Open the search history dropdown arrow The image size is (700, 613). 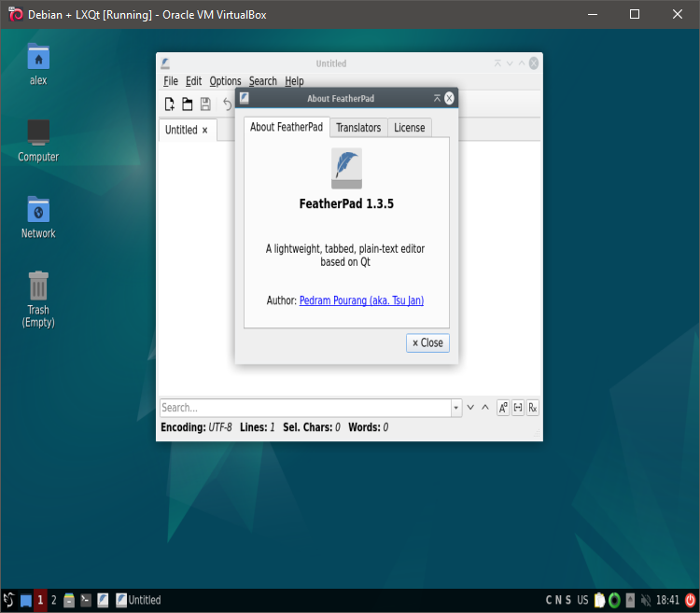pyautogui.click(x=455, y=408)
